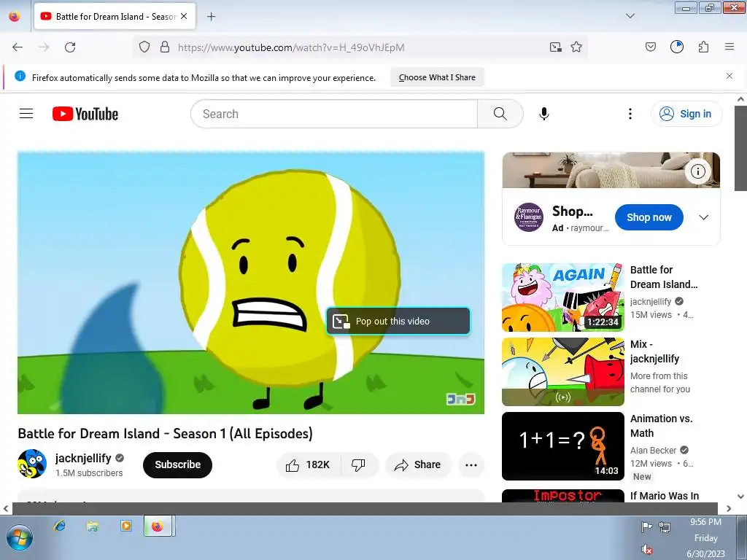Click the Raymour & Flanigan ad logo
747x560 pixels.
click(x=529, y=217)
